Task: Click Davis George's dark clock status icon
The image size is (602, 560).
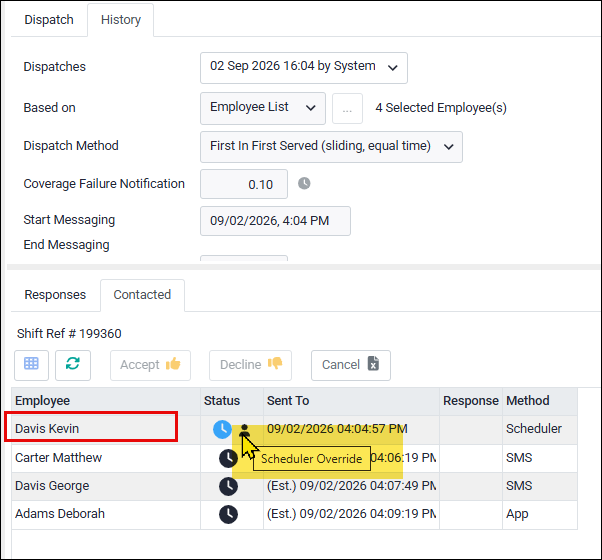Action: click(228, 486)
